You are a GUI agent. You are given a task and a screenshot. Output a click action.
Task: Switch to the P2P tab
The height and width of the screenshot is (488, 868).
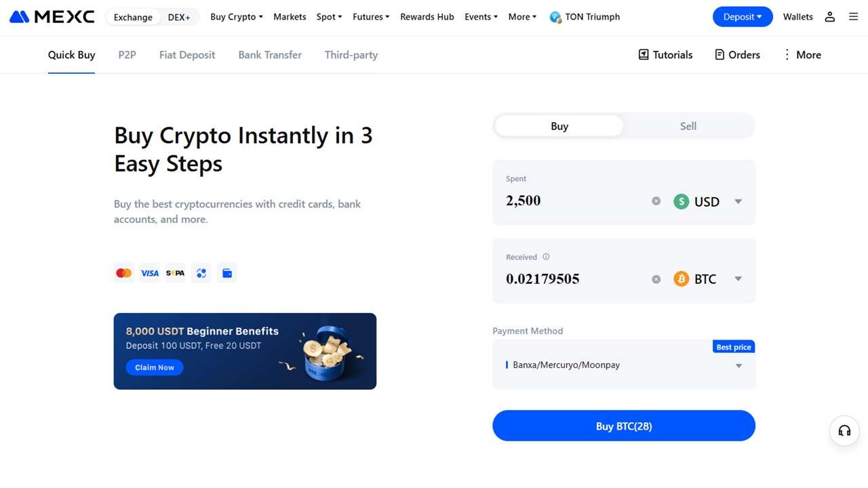[x=127, y=55]
